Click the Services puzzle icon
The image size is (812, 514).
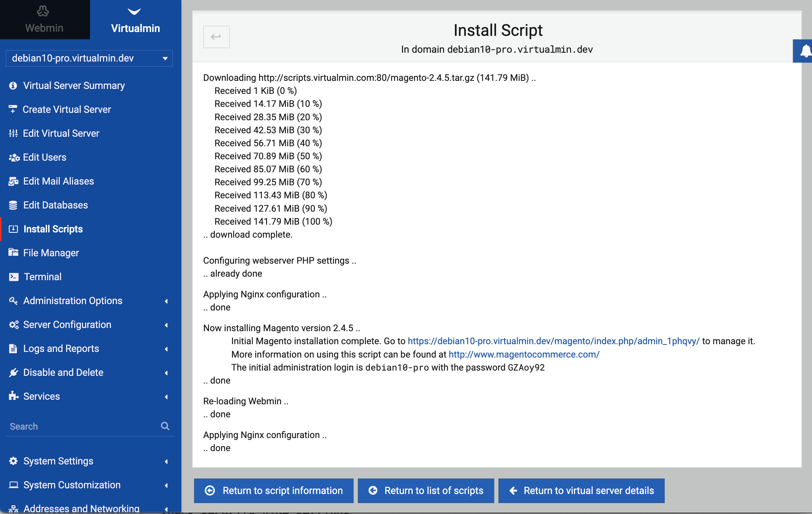pyautogui.click(x=13, y=396)
